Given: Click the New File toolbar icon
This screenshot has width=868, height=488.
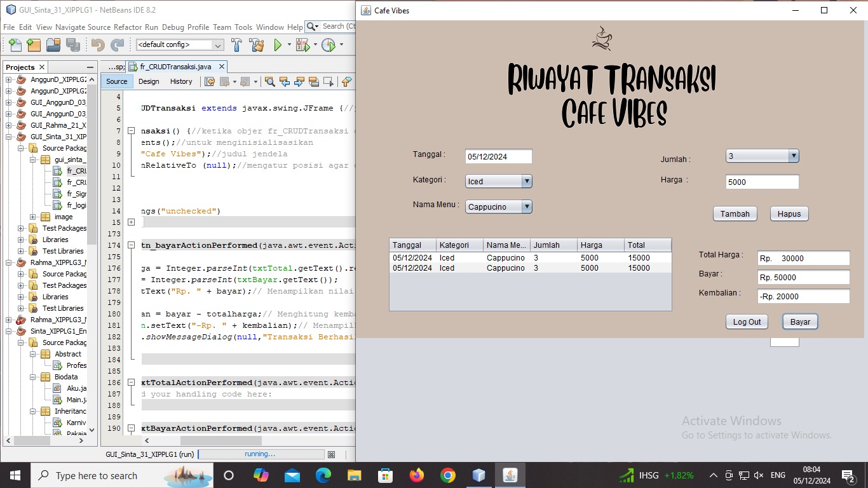Looking at the screenshot, I should [15, 45].
